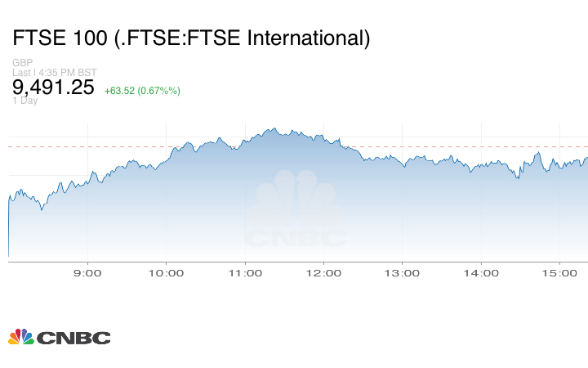Click the "Last | 4:35 PM BST" timestamp
Image resolution: width=588 pixels, height=368 pixels.
[55, 73]
